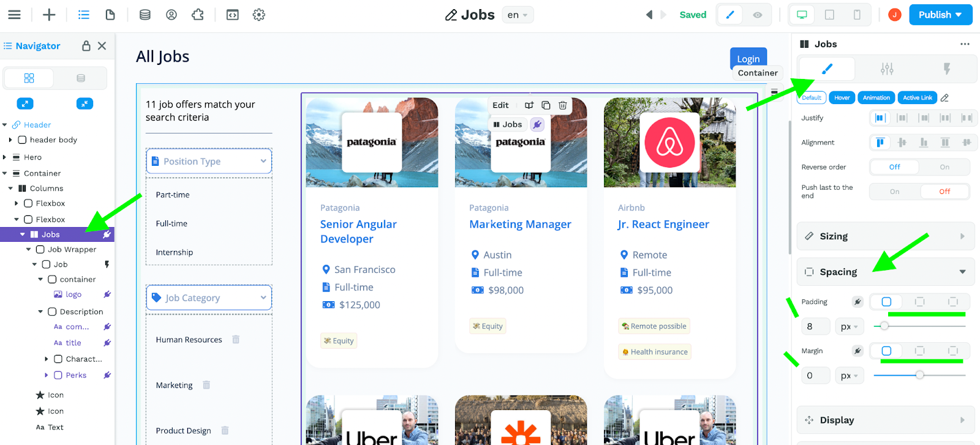
Task: Click the binding icon on the title row
Action: [107, 343]
